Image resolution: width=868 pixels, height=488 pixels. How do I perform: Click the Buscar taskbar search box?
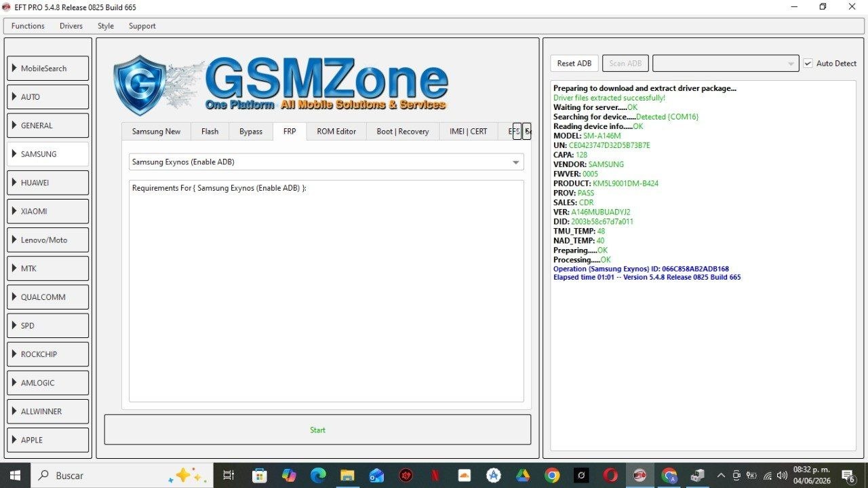coord(122,475)
